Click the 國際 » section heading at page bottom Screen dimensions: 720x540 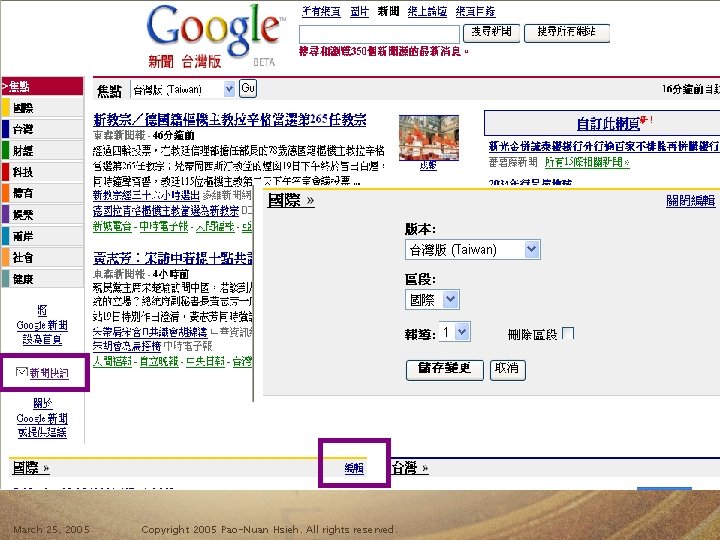pyautogui.click(x=31, y=468)
